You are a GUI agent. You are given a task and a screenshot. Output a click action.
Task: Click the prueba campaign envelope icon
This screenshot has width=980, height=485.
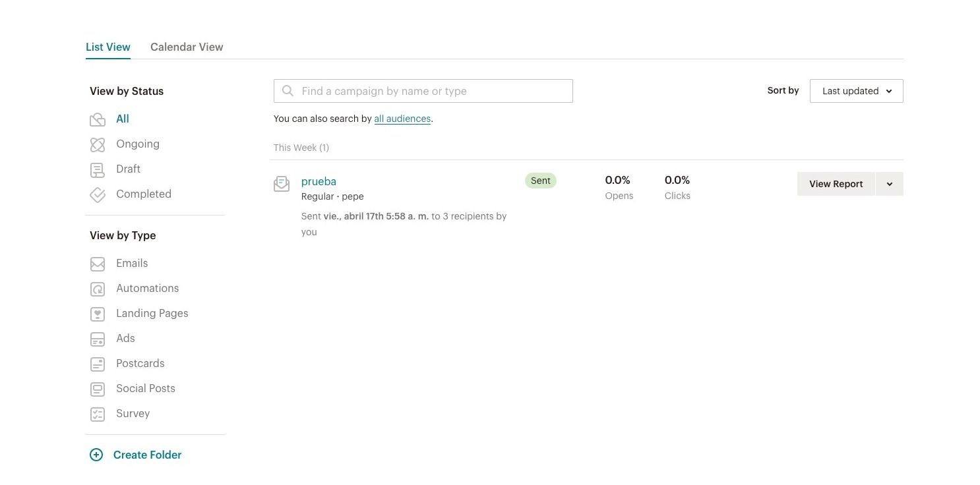tap(282, 184)
